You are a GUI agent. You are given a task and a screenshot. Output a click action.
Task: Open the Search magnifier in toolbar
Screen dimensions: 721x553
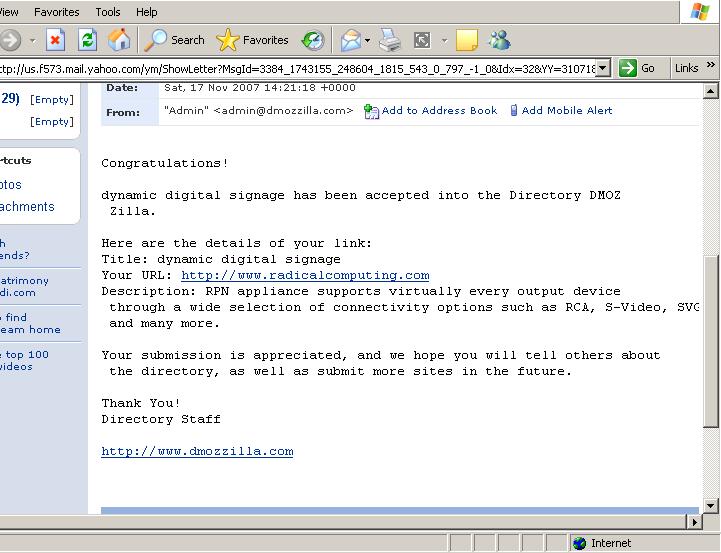(174, 40)
